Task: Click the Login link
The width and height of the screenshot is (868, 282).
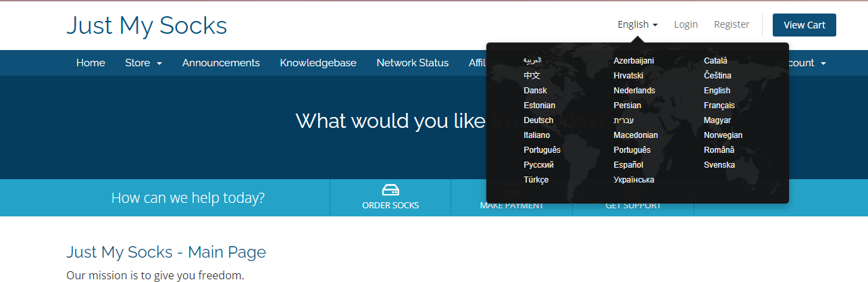Action: (x=686, y=24)
